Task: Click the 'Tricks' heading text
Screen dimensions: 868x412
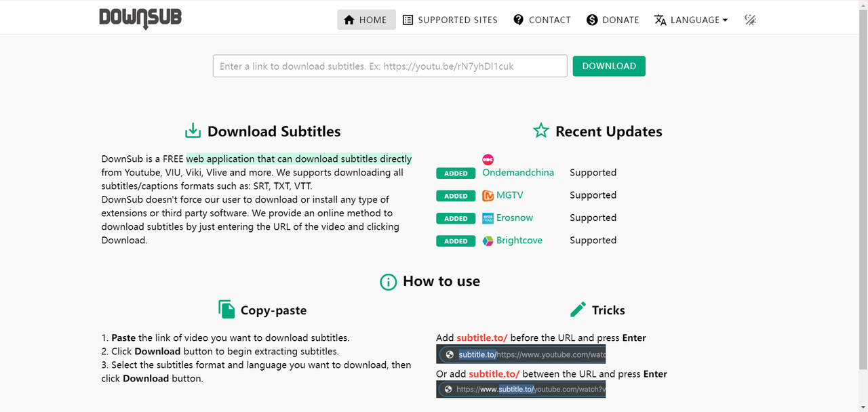Action: pos(608,310)
